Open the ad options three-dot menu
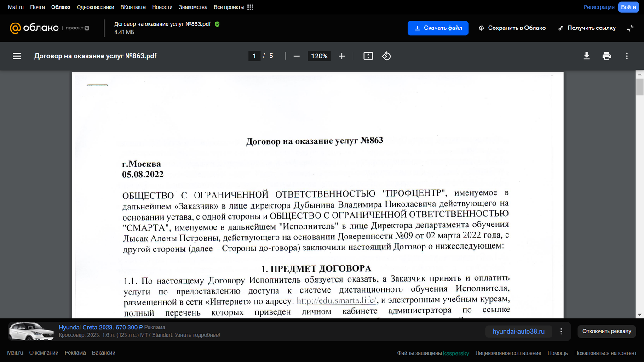Viewport: 644px width, 362px height. tap(561, 331)
